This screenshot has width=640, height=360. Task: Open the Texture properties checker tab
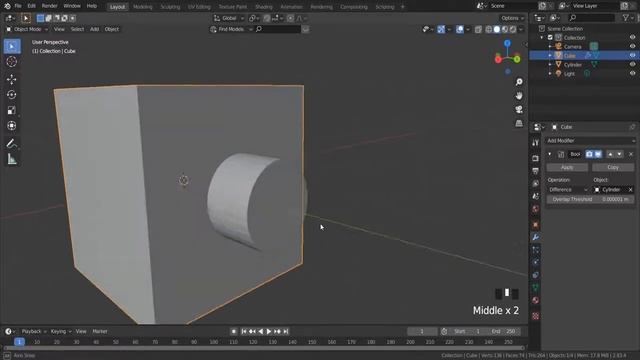[x=536, y=316]
